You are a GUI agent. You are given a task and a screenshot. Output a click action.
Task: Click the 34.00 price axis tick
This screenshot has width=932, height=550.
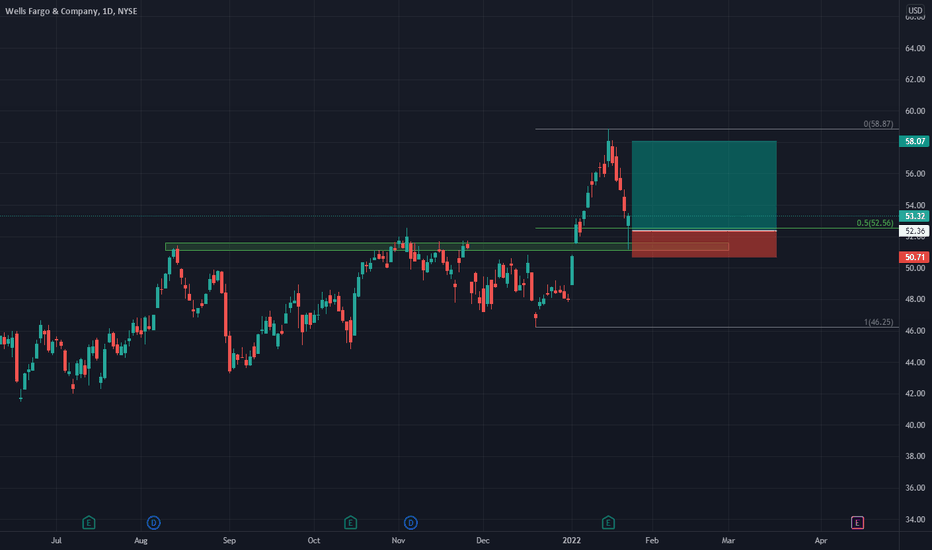915,519
